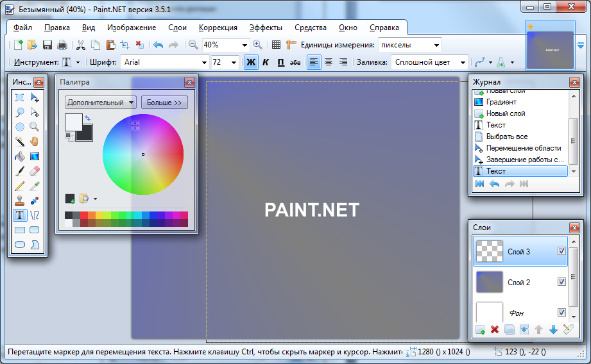Click the secondary dark color swatch
The image size is (591, 364).
(85, 134)
